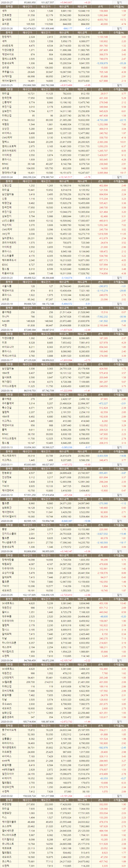
Task: Close the 2020.03.19 trades with 닫기
Action: tap(119, 304)
